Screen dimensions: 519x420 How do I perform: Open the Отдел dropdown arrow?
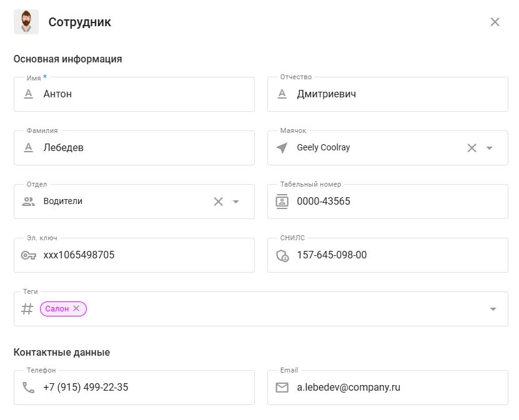[x=236, y=202]
